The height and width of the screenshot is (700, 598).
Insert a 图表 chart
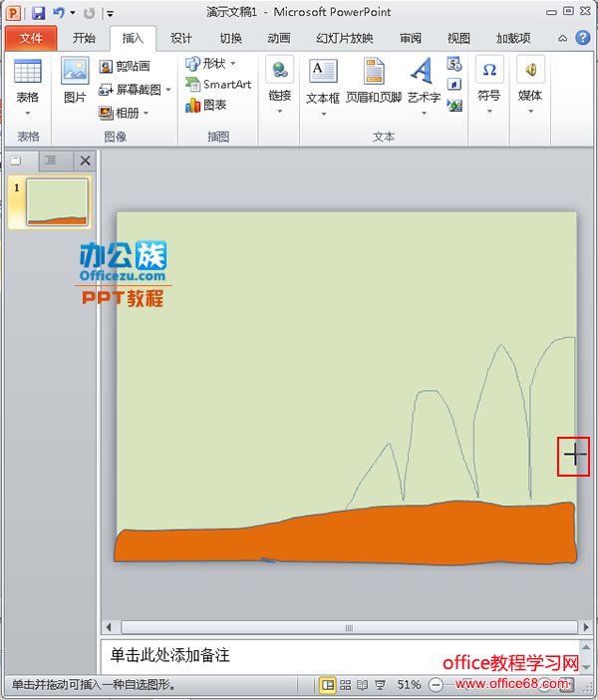(205, 105)
